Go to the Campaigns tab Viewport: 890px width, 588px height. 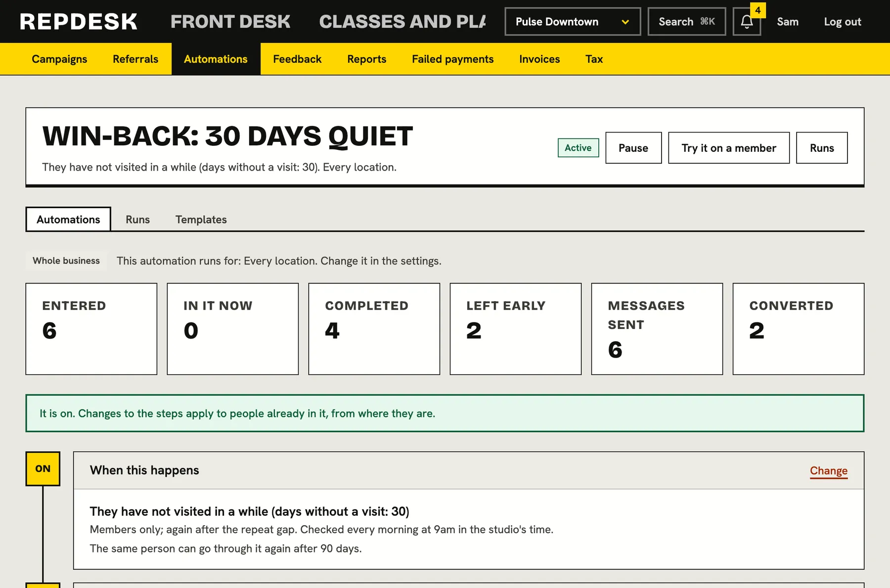click(x=59, y=59)
